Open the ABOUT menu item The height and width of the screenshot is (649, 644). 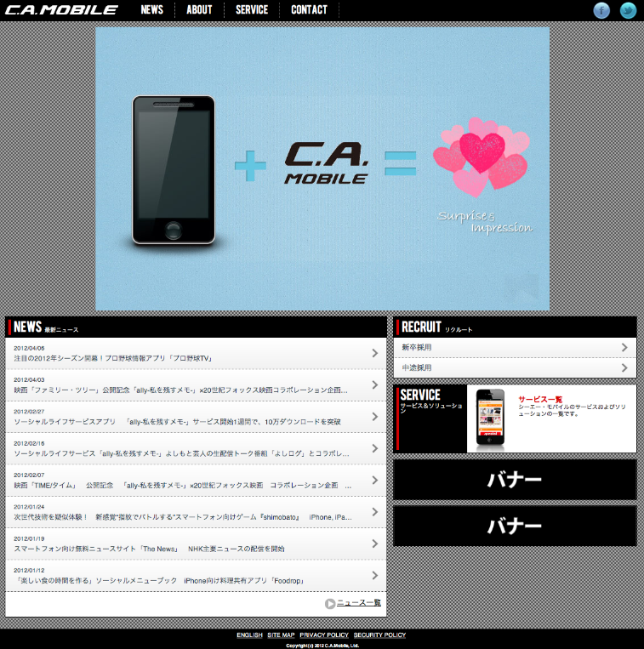click(199, 10)
